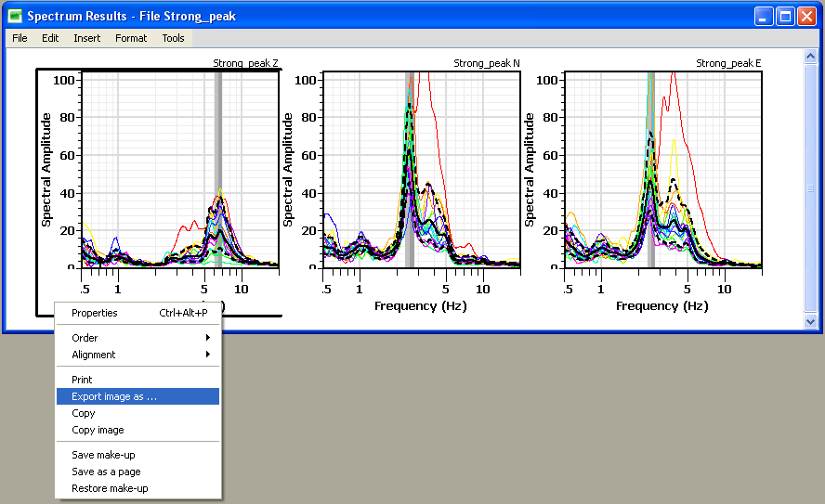
Task: Open the File menu
Action: [x=20, y=38]
